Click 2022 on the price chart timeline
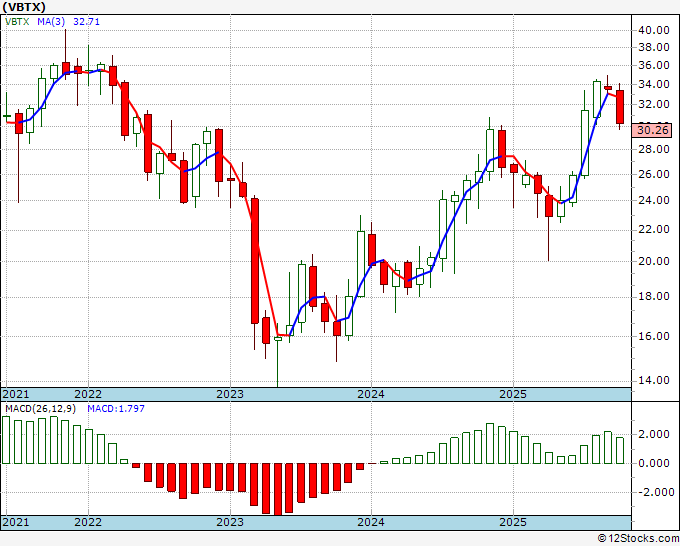 [88, 394]
